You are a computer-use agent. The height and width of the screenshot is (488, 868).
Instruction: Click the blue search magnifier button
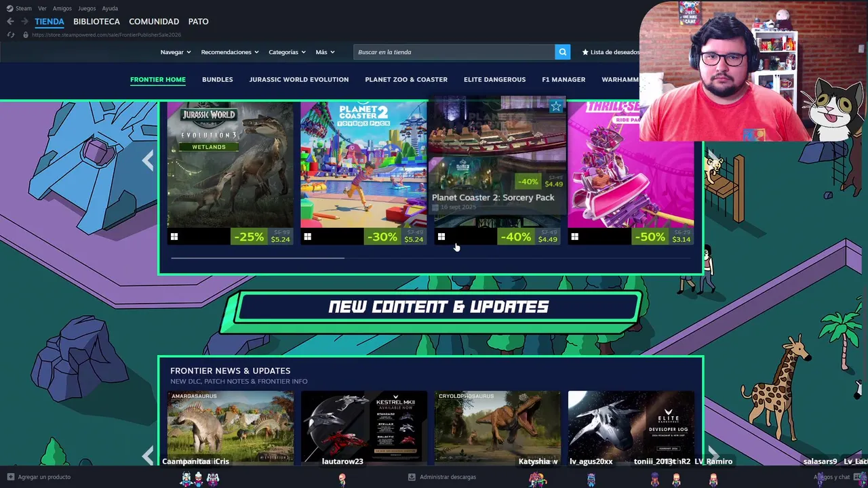coord(562,52)
